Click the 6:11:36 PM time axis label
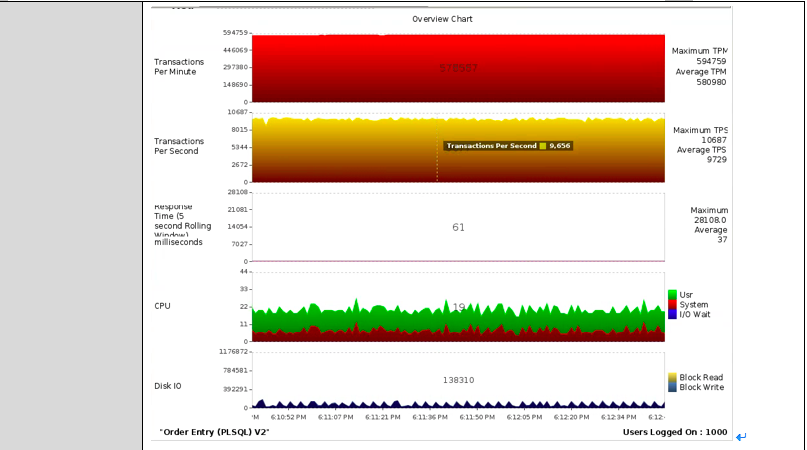The height and width of the screenshot is (450, 807). click(x=430, y=417)
